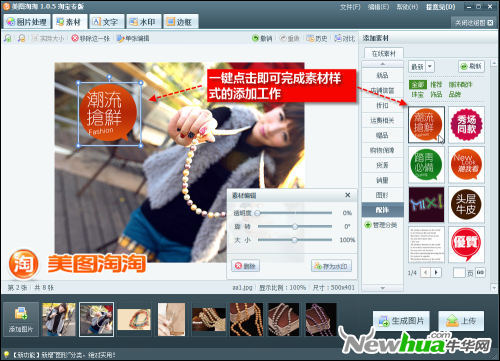
Task: Click the 对比 compare icon
Action: pos(338,38)
